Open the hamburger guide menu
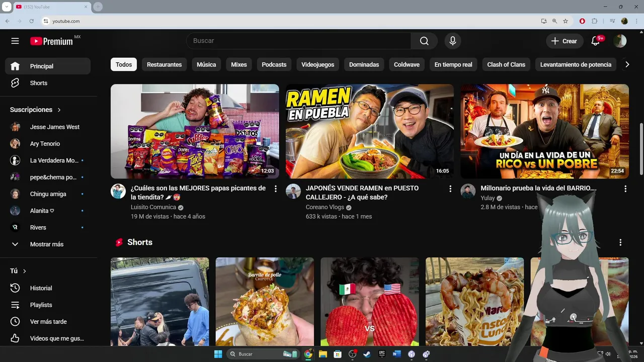The height and width of the screenshot is (362, 644). [15, 41]
